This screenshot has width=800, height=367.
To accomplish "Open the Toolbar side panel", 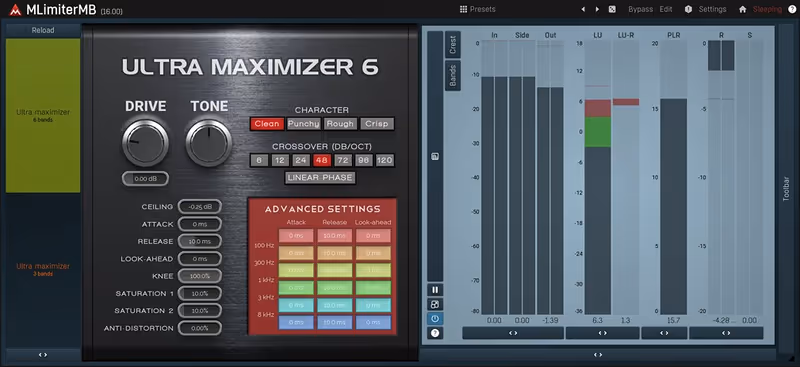I will tap(786, 189).
